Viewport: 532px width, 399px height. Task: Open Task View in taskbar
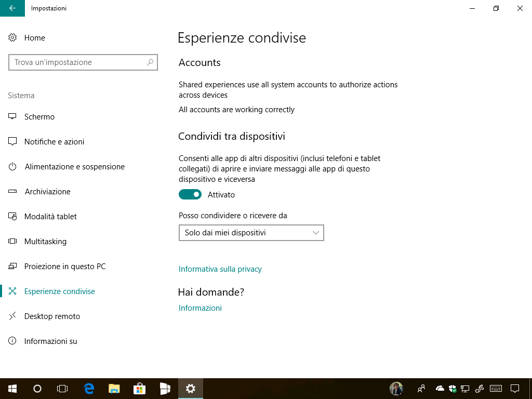click(62, 389)
